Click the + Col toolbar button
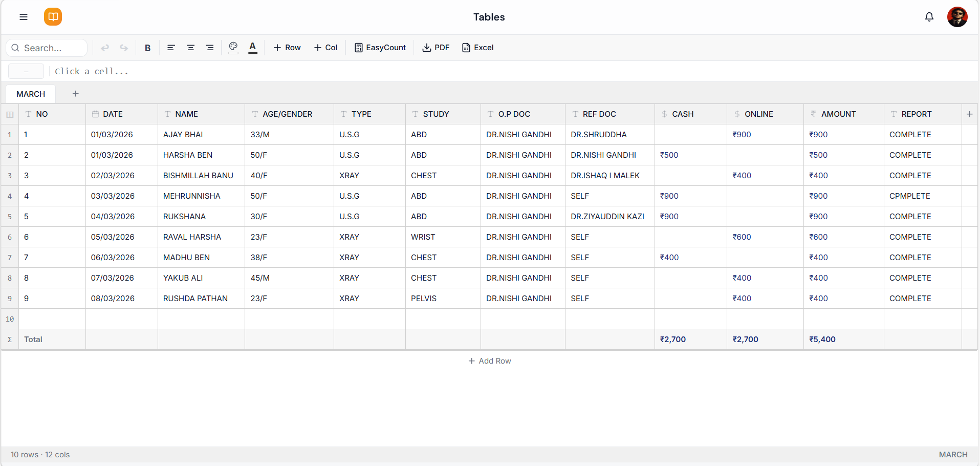This screenshot has height=466, width=980. pyautogui.click(x=325, y=47)
